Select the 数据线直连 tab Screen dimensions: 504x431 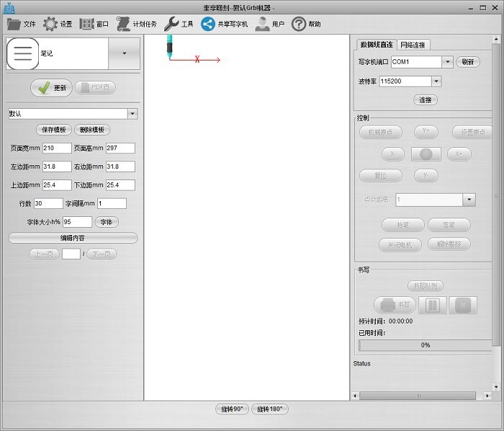pos(376,45)
